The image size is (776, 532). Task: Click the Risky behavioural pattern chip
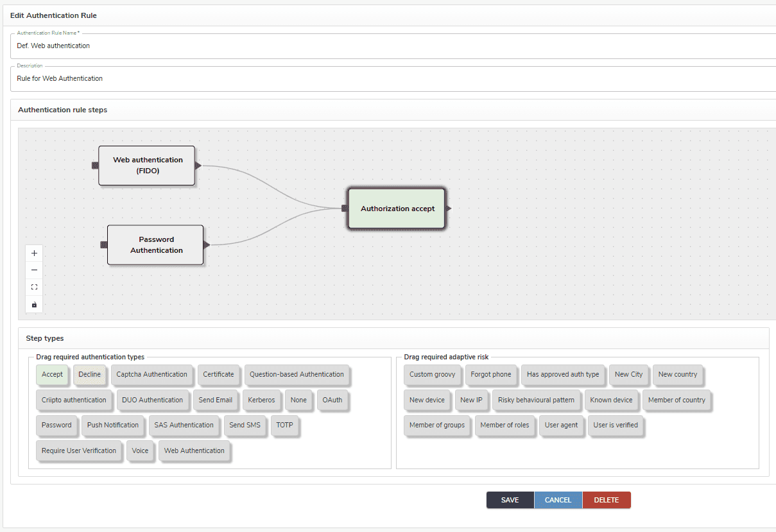[536, 400]
